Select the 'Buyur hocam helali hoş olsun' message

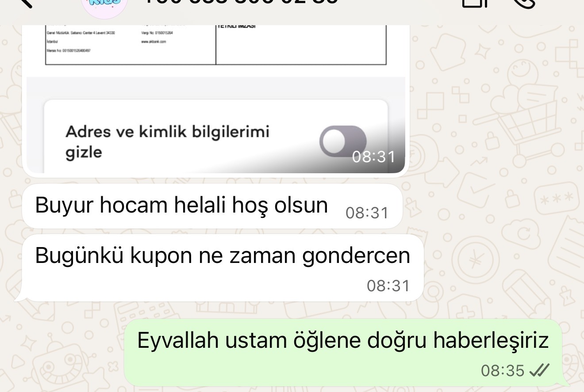pyautogui.click(x=212, y=206)
